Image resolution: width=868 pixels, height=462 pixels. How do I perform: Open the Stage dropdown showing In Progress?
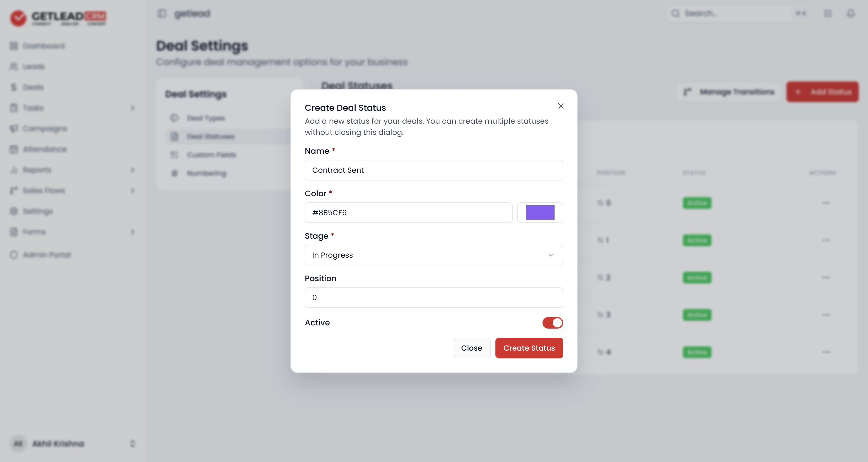coord(434,255)
